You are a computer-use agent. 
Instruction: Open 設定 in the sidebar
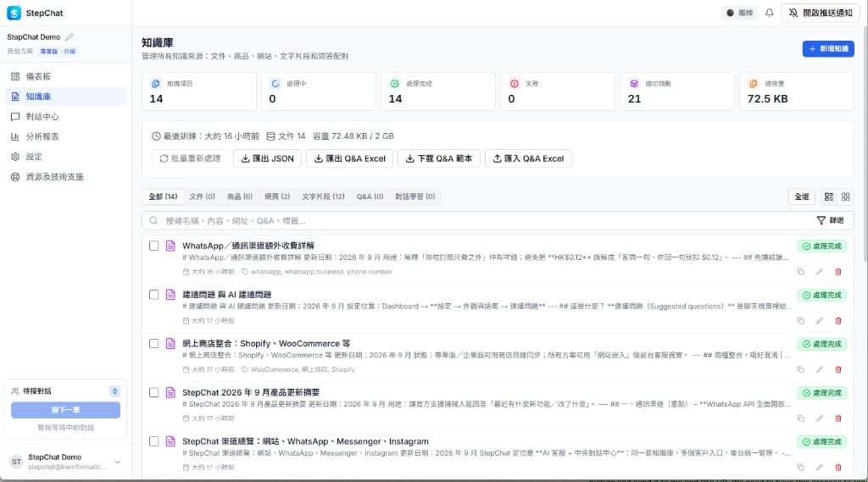pos(66,157)
